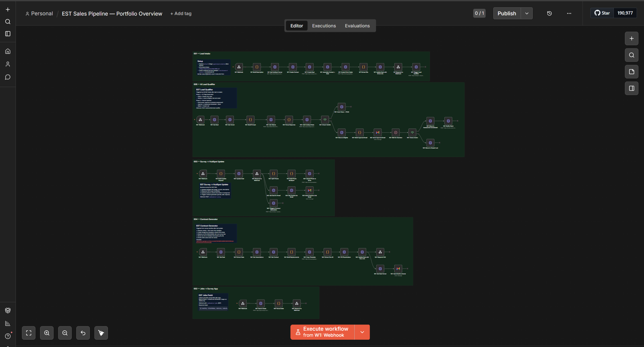Select the Setup sticky note
Screen dimensions: 644x347
pyautogui.click(x=214, y=67)
